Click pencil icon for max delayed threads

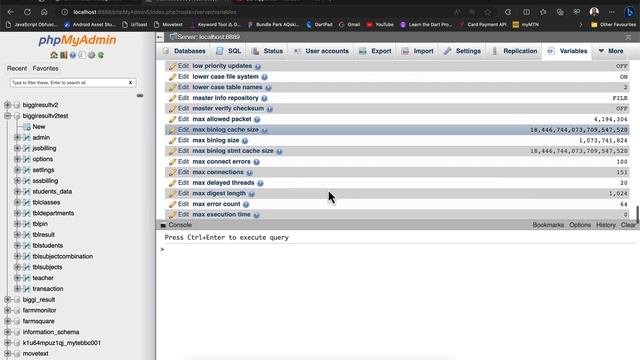point(172,183)
